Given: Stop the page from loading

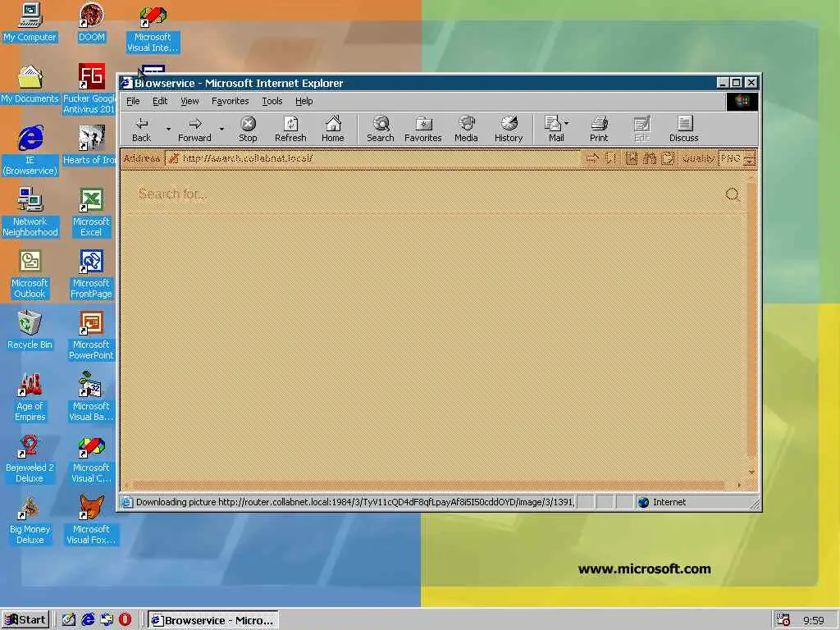Looking at the screenshot, I should (x=248, y=130).
